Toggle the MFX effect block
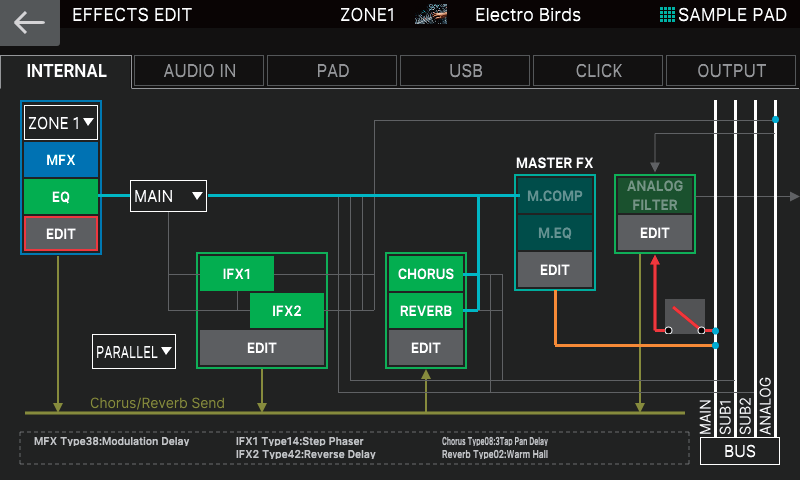800x480 pixels. point(61,159)
